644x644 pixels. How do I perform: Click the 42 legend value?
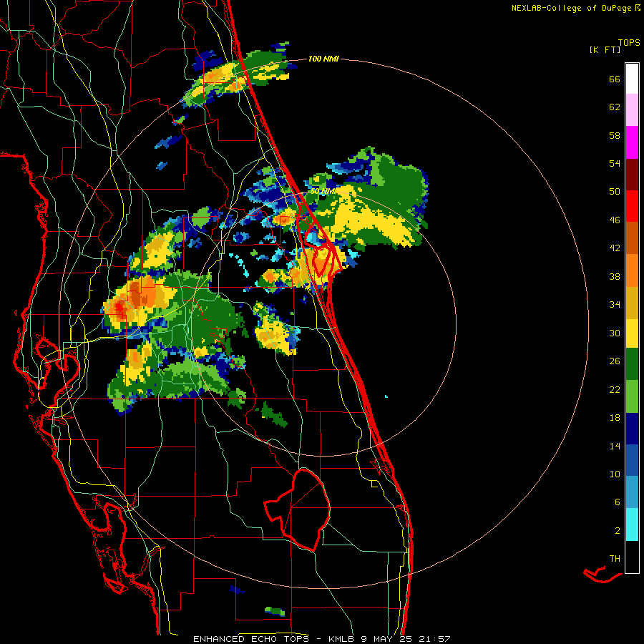(x=615, y=248)
